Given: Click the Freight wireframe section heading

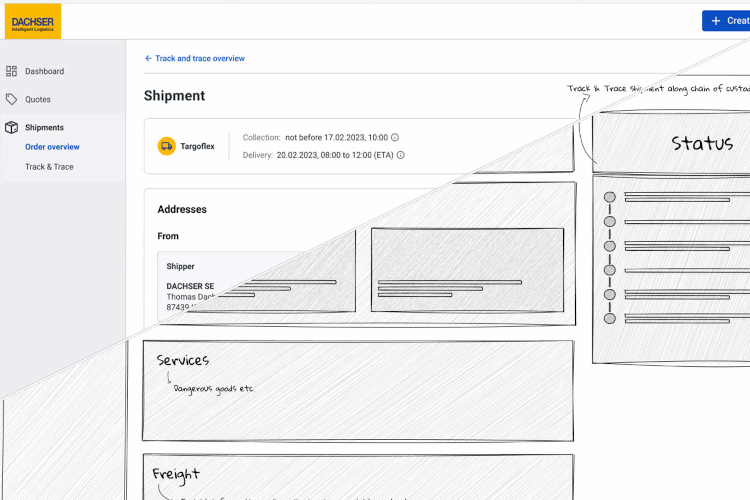Looking at the screenshot, I should (x=176, y=474).
